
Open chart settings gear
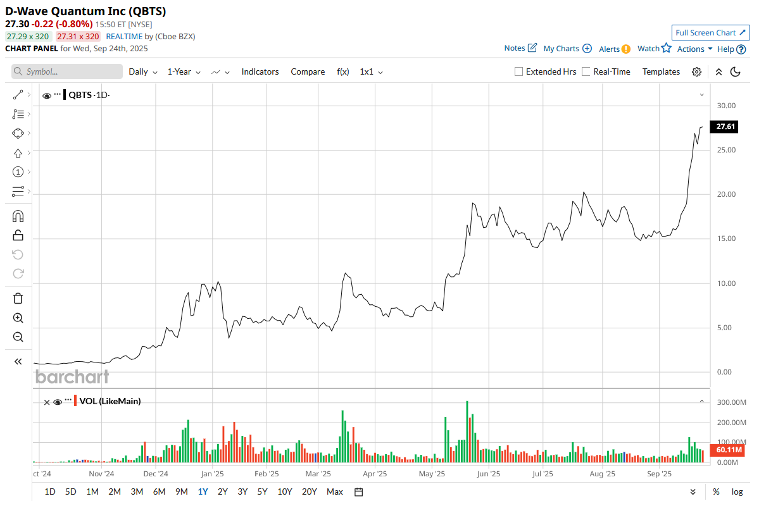coord(696,72)
